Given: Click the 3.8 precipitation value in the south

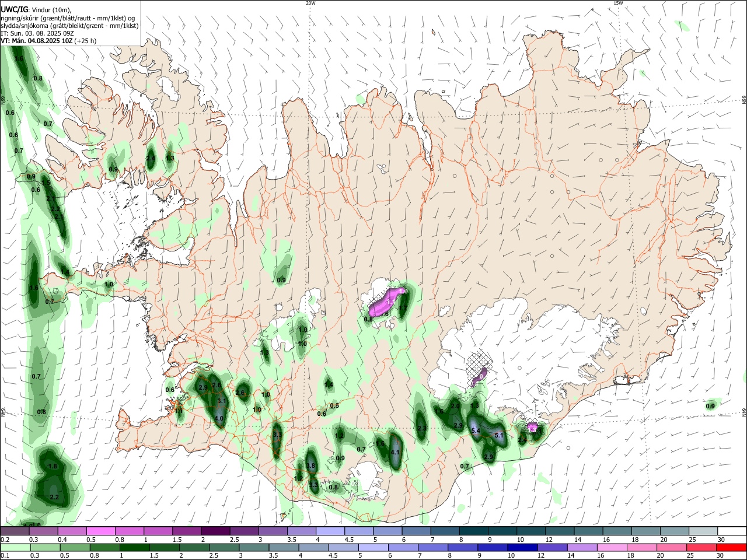Looking at the screenshot, I should point(311,466).
